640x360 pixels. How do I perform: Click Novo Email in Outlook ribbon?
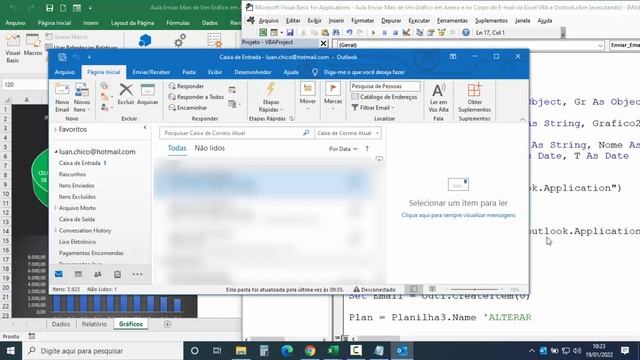(x=62, y=98)
